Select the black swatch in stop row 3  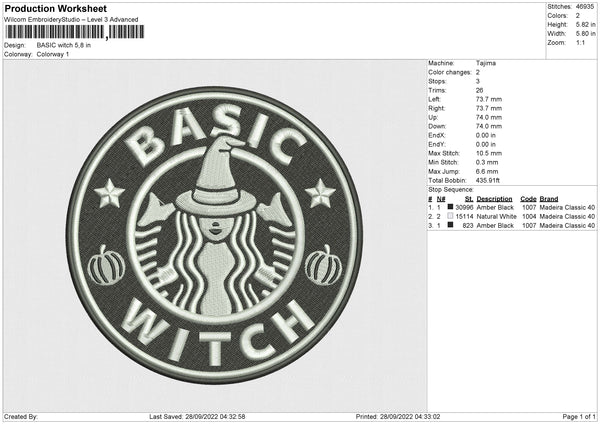(x=450, y=225)
